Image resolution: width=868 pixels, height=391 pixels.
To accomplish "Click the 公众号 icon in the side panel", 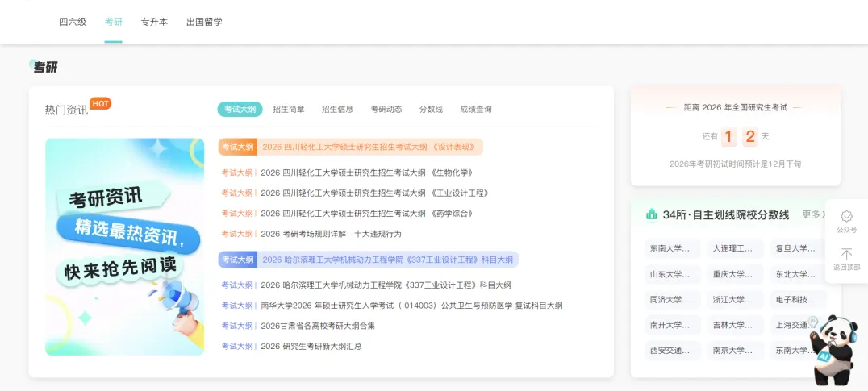I will (846, 217).
